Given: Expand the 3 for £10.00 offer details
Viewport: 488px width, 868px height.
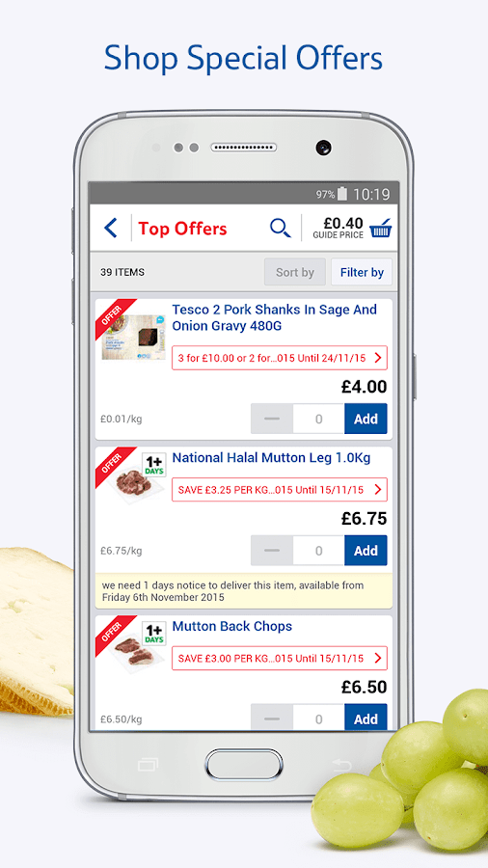Looking at the screenshot, I should point(280,358).
